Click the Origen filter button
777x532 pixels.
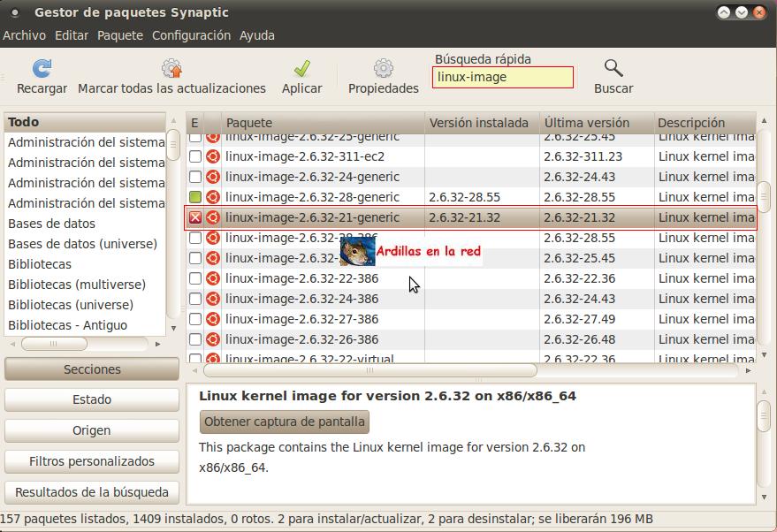[x=92, y=430]
